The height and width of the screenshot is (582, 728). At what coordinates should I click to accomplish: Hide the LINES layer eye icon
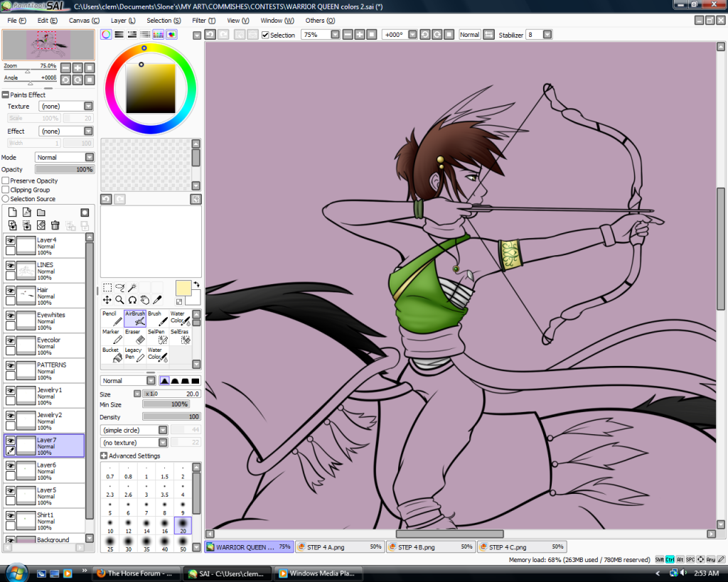[x=10, y=266]
